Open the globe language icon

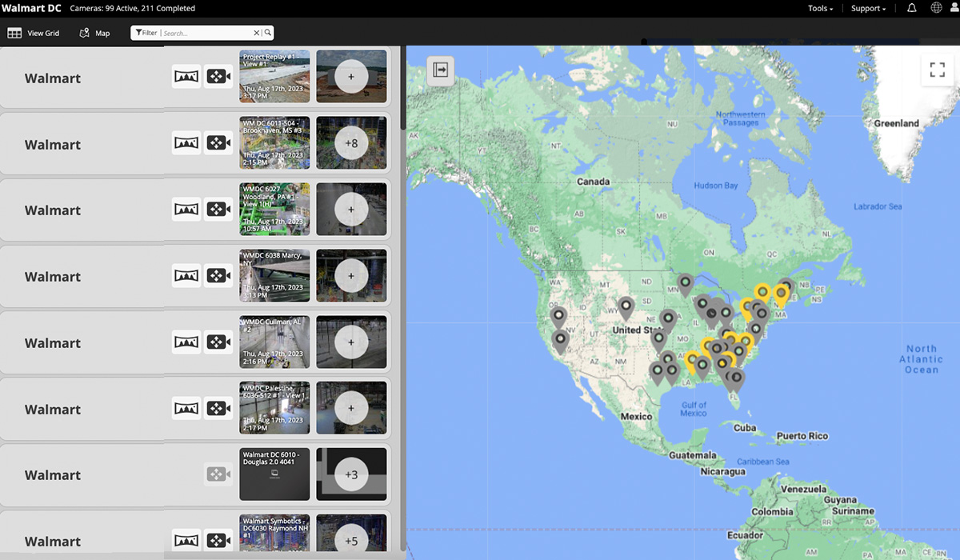[936, 8]
